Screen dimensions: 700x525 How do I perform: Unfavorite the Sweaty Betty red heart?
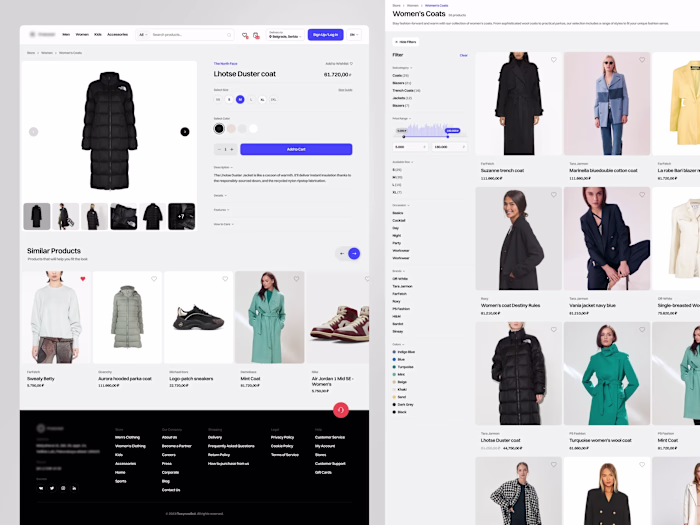coord(83,279)
